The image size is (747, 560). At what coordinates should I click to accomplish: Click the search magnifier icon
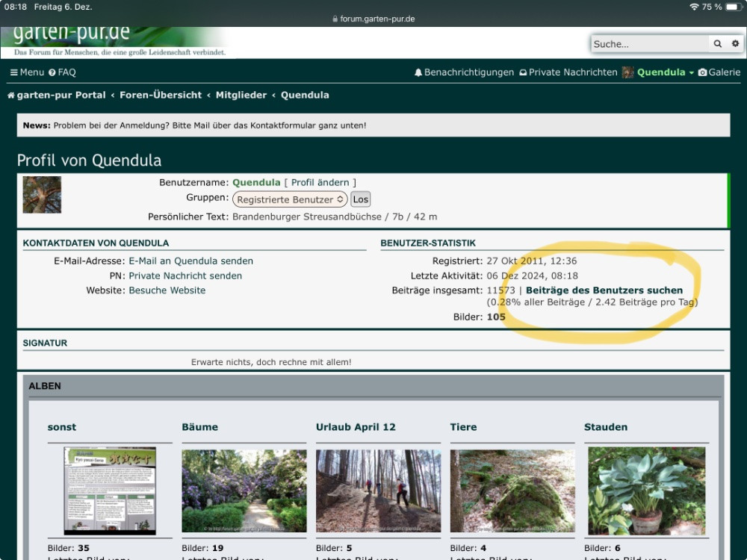[717, 44]
